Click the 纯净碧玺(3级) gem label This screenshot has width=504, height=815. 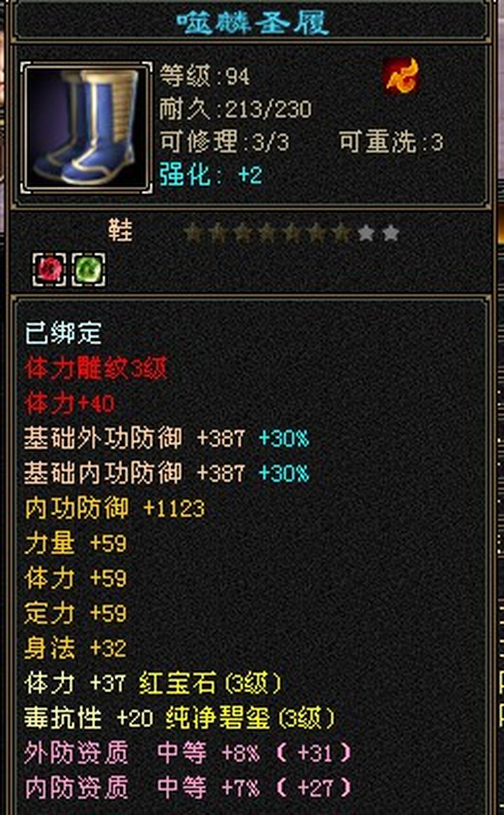point(250,718)
